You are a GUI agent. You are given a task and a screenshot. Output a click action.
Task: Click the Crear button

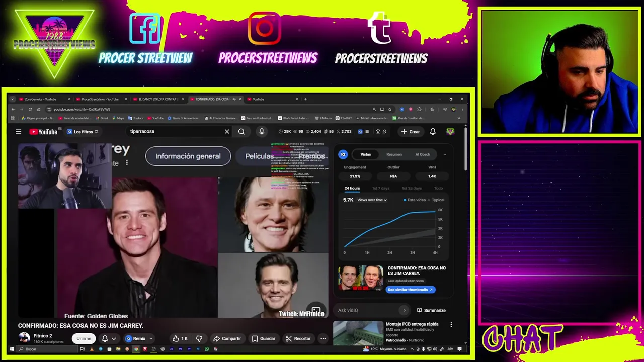tap(411, 132)
